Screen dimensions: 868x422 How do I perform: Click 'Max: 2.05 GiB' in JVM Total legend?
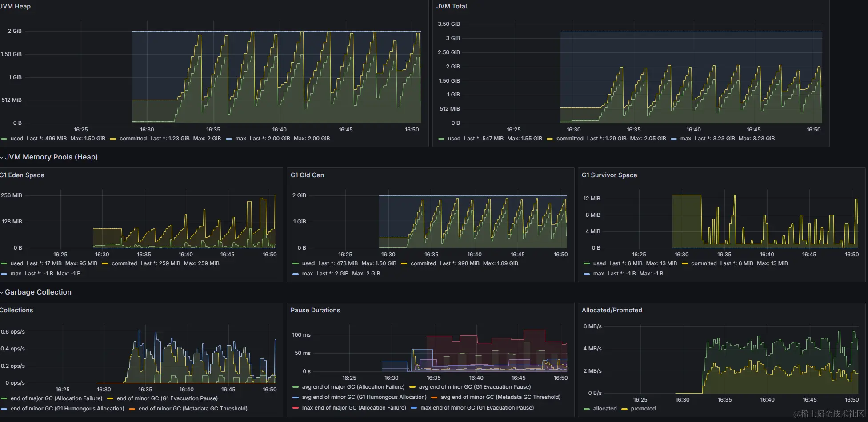pos(648,139)
